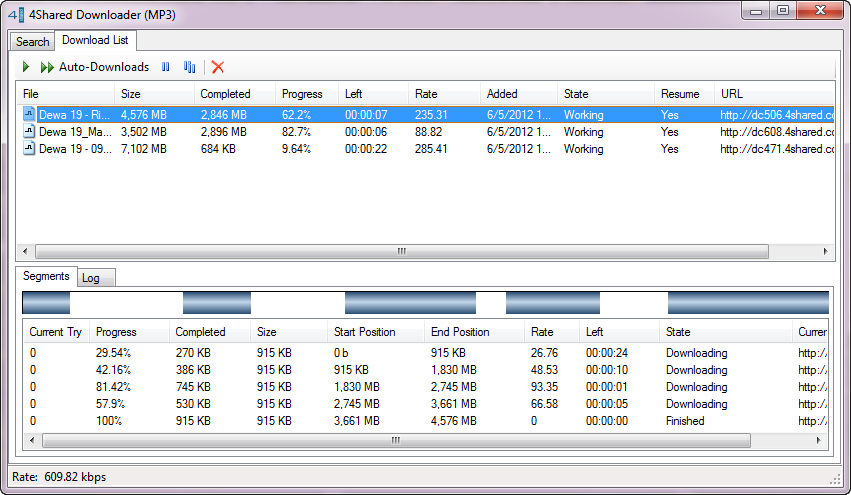This screenshot has width=851, height=495.
Task: Open the Segments tab
Action: point(46,276)
